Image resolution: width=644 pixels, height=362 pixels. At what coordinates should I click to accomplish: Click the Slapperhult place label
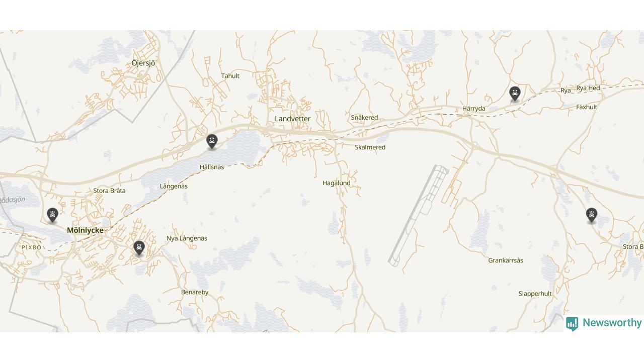point(535,294)
